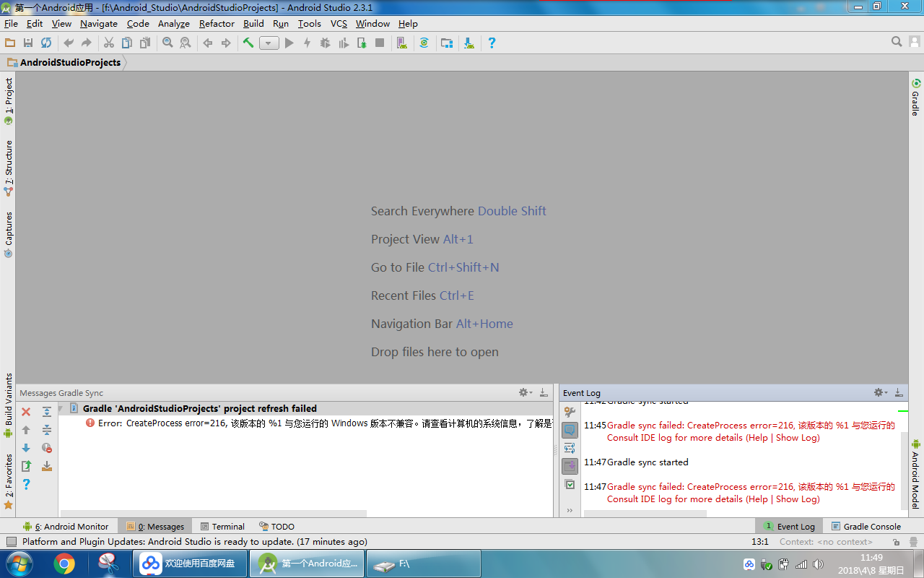Open the SDK Manager icon
Screen dimensions: 924x578
point(469,43)
